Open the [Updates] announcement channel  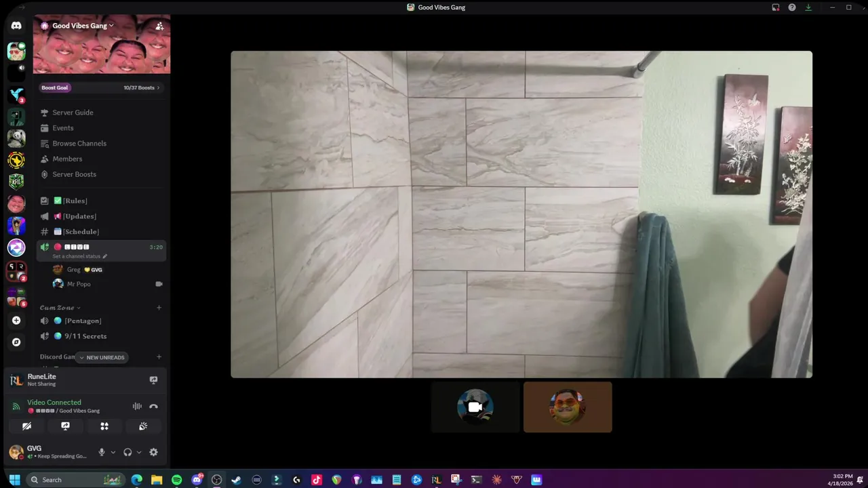[101, 216]
